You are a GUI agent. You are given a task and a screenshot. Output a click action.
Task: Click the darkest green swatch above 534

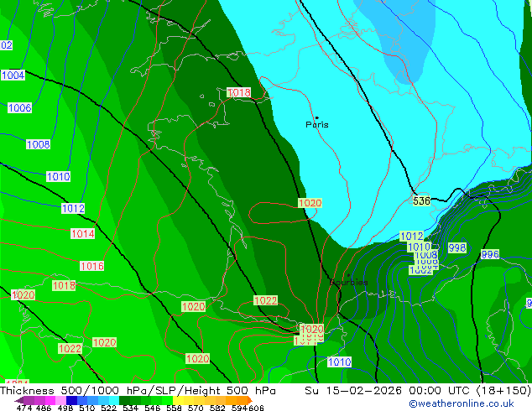(x=123, y=400)
